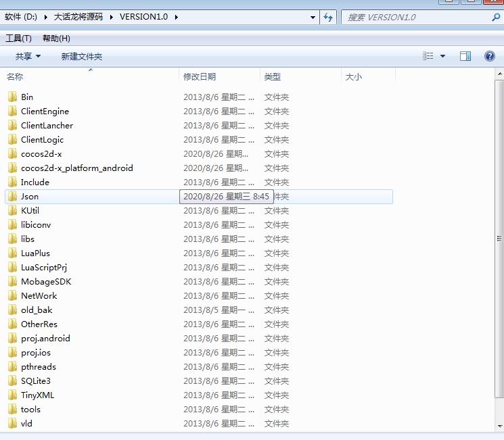Click the search magnifier icon
The height and width of the screenshot is (440, 504).
tap(496, 18)
